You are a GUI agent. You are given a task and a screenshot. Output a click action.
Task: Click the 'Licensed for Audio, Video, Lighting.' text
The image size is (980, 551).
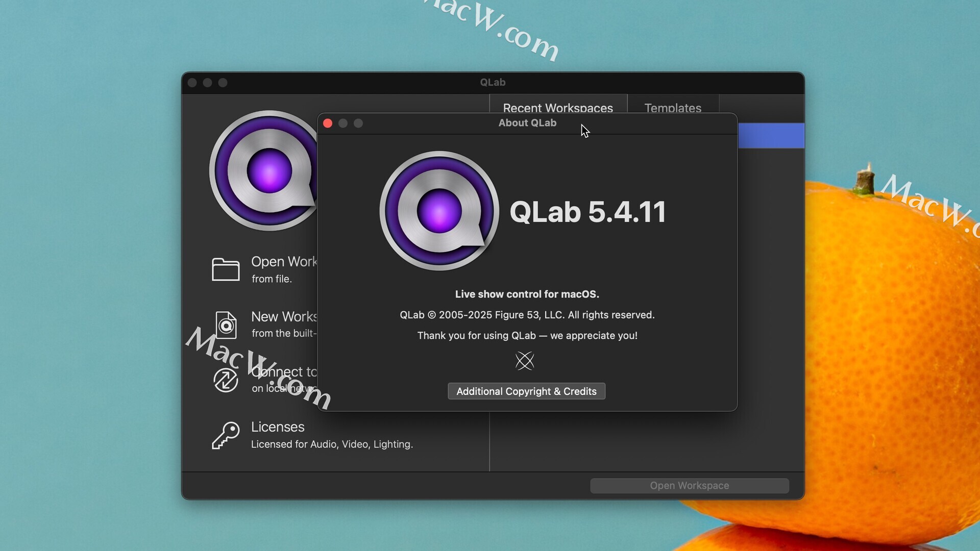(332, 444)
